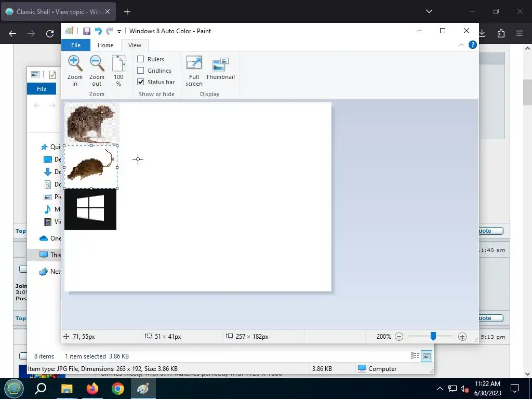
Task: Click the zoom slider minus button
Action: click(x=399, y=337)
